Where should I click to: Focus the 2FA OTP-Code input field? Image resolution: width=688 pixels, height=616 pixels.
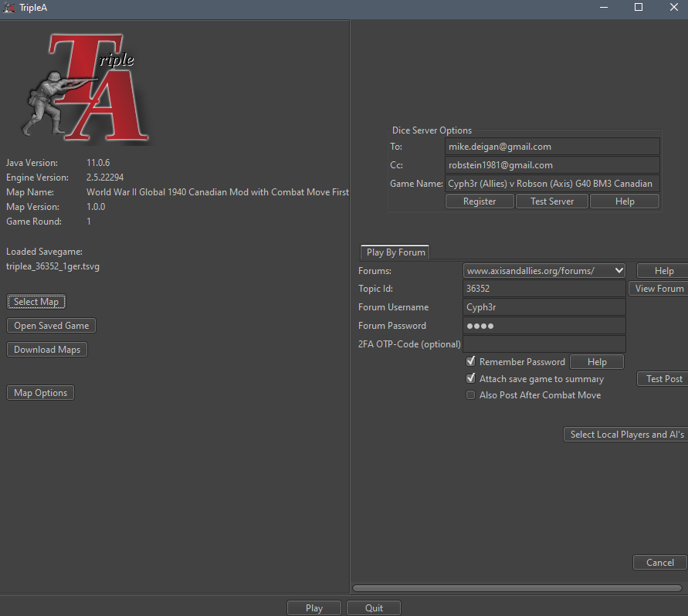coord(544,344)
